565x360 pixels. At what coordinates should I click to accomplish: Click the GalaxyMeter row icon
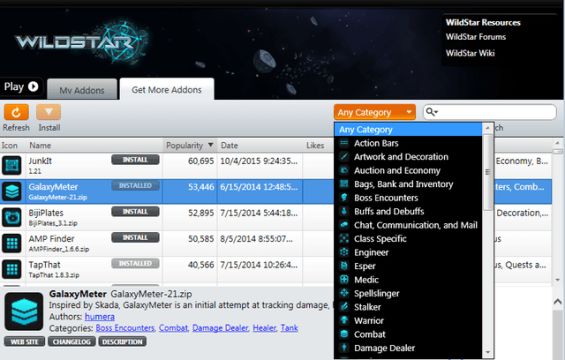tap(12, 191)
